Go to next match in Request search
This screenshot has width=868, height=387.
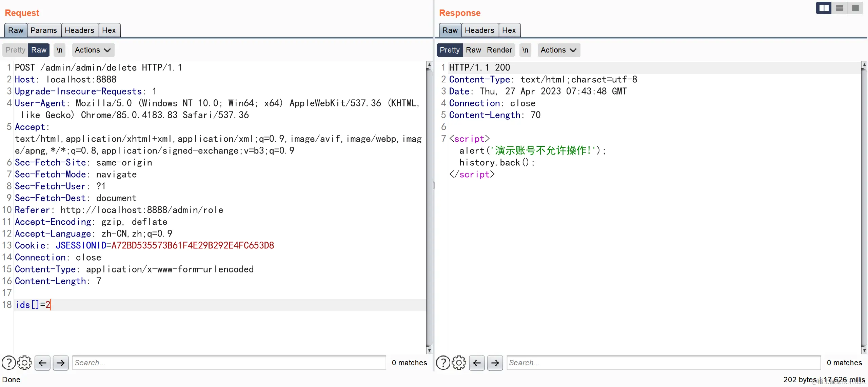[61, 363]
